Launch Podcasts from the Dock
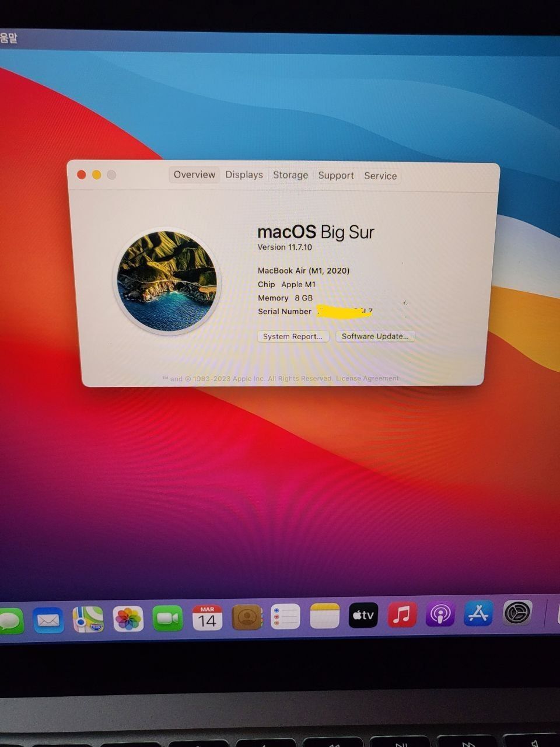This screenshot has height=747, width=560. (x=440, y=614)
